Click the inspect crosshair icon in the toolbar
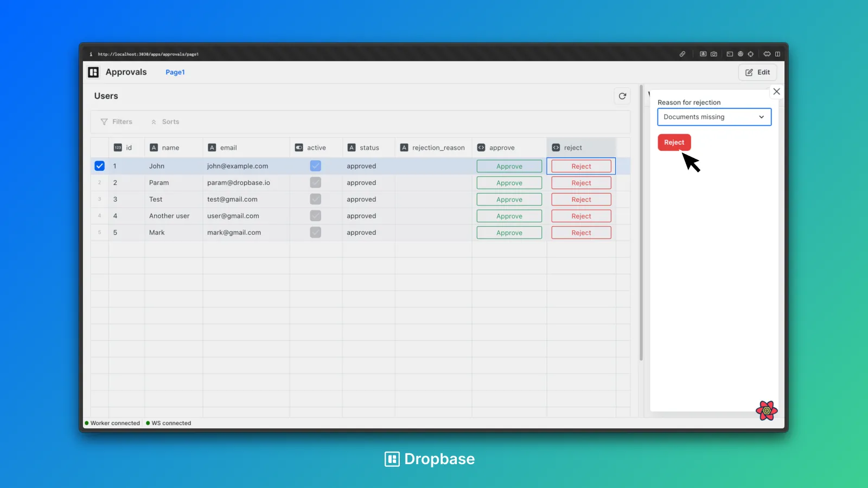The height and width of the screenshot is (488, 868). [751, 54]
